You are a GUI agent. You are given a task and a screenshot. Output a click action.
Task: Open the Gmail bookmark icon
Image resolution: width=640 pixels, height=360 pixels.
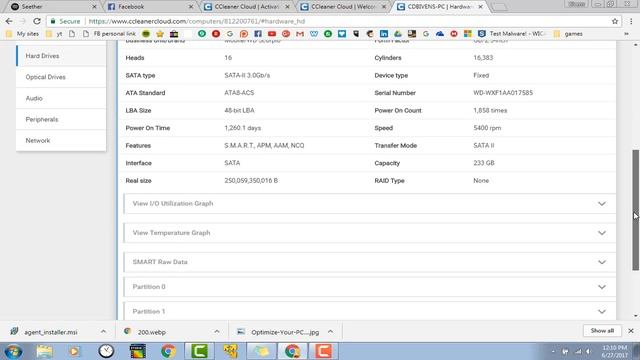pos(300,34)
